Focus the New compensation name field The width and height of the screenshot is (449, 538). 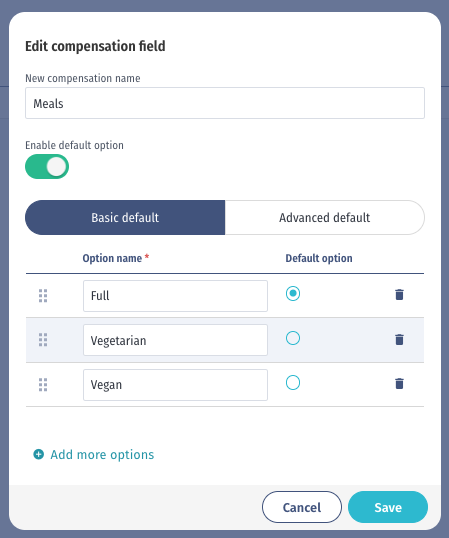click(x=225, y=103)
